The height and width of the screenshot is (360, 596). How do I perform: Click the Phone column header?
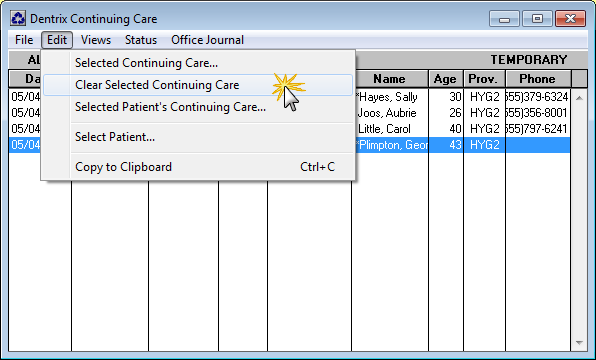pyautogui.click(x=537, y=79)
